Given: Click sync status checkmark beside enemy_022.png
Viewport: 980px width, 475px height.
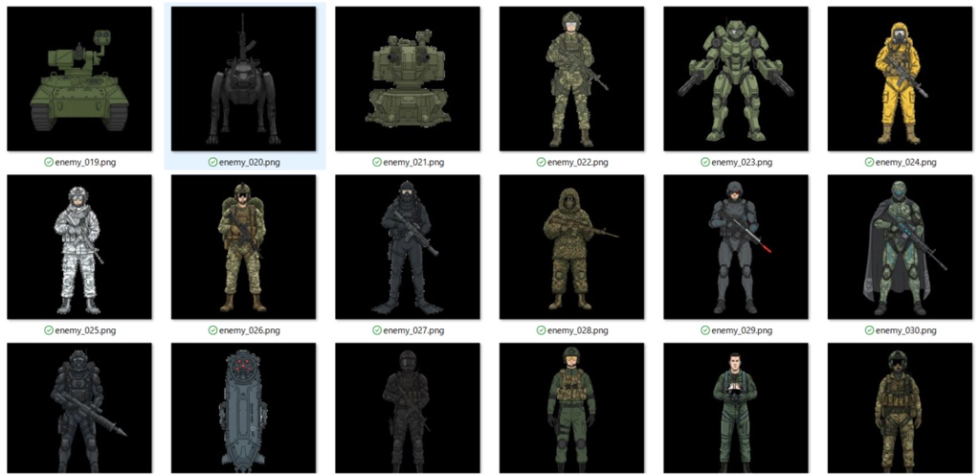Looking at the screenshot, I should pos(542,163).
